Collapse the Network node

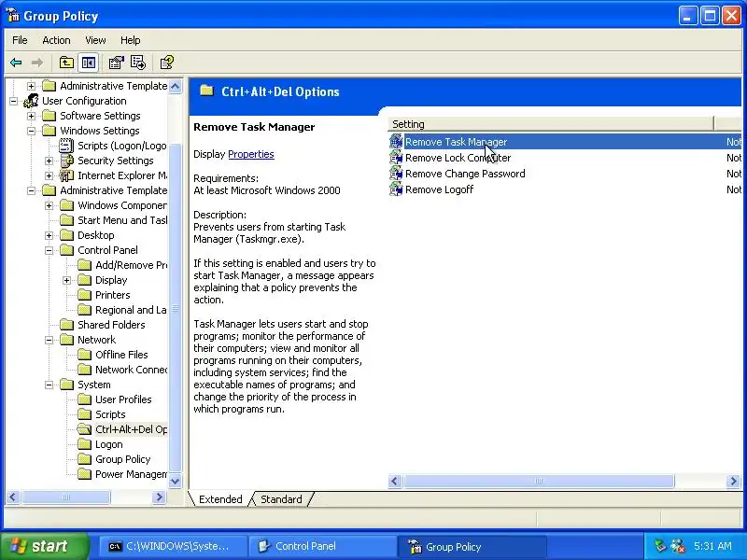49,340
